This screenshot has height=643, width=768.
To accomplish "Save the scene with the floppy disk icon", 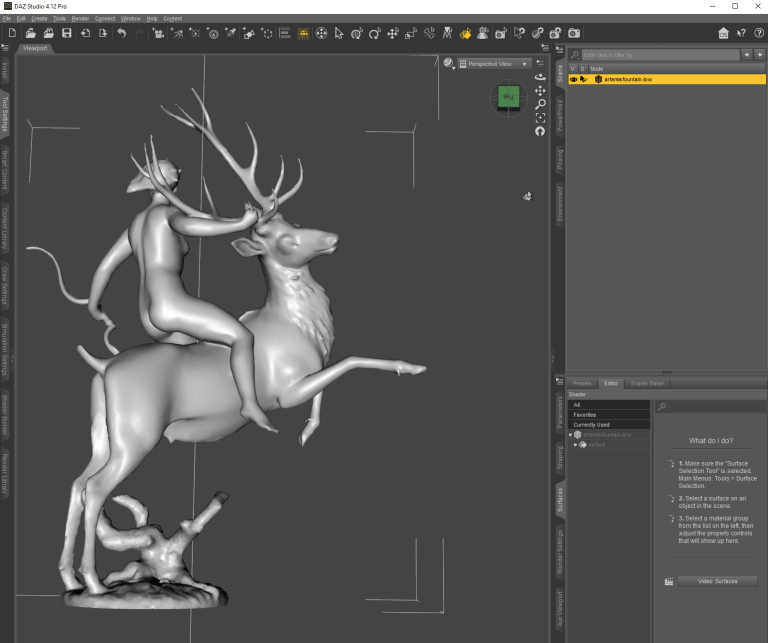I will [x=67, y=33].
